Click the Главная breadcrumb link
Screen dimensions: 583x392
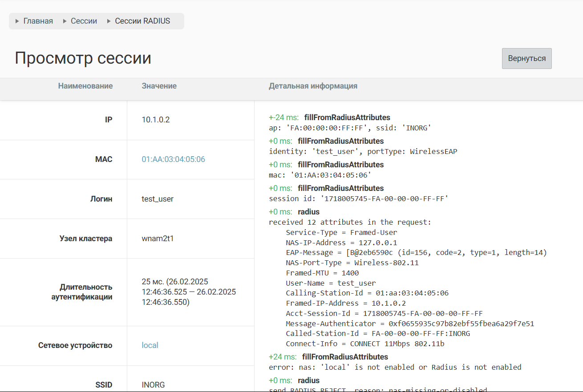click(x=38, y=21)
